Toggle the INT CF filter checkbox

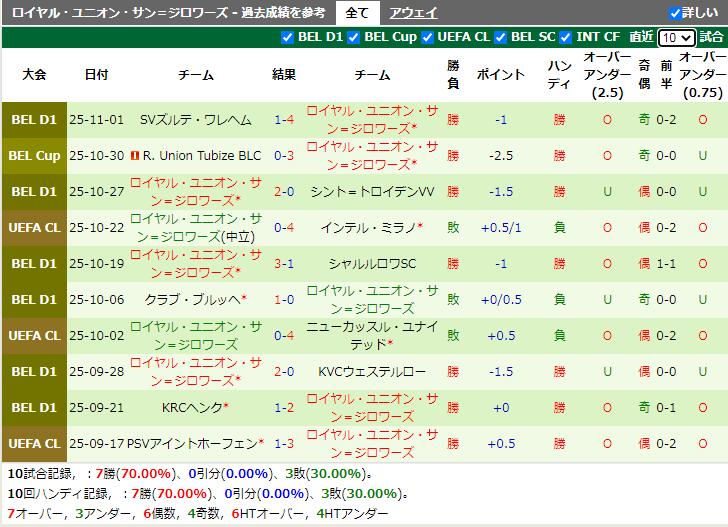(x=568, y=37)
